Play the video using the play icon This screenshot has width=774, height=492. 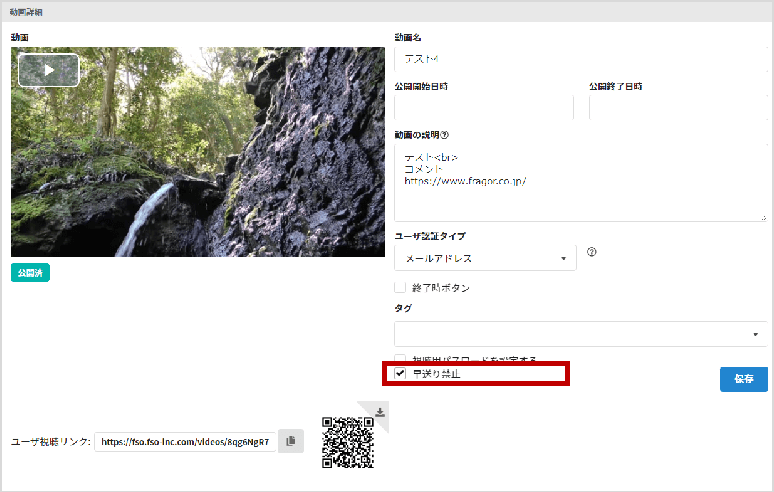pos(48,70)
